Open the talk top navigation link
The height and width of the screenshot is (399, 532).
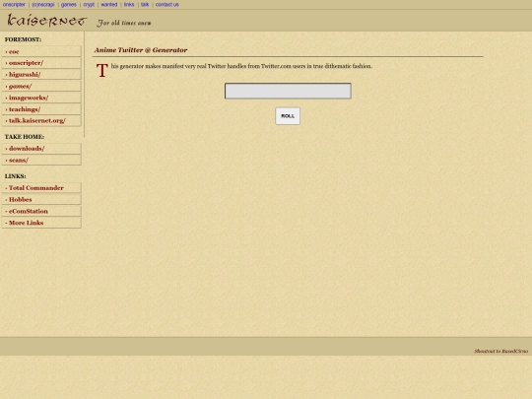[145, 4]
